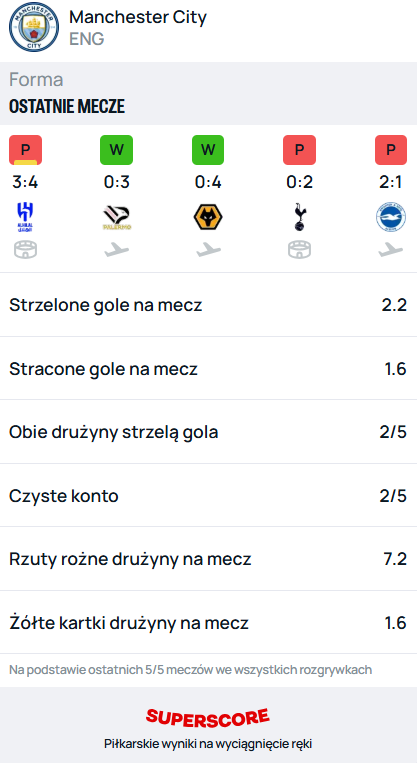Click the Manchester City club crest
Screen dimensions: 417x763
(34, 27)
